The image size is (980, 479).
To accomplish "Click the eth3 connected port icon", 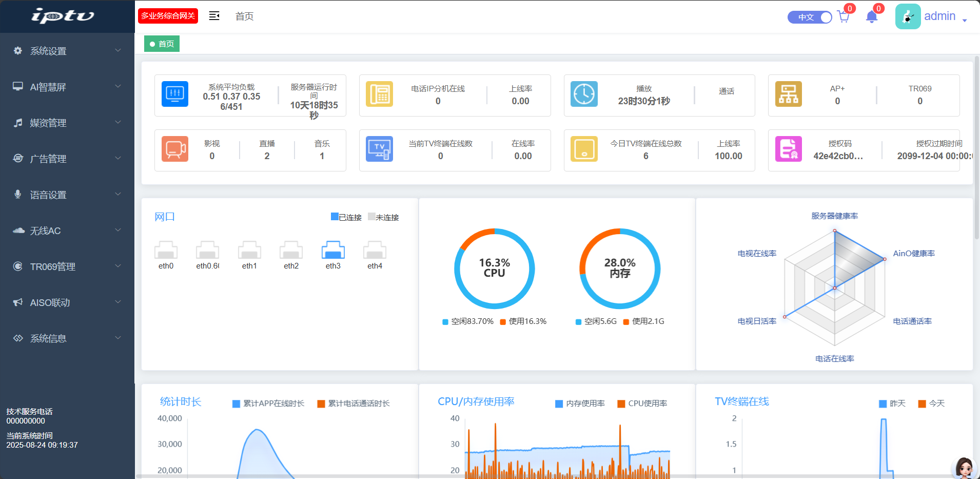I will point(333,251).
